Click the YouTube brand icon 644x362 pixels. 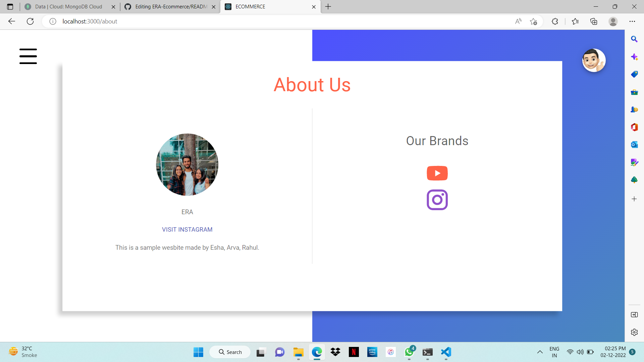(x=437, y=173)
